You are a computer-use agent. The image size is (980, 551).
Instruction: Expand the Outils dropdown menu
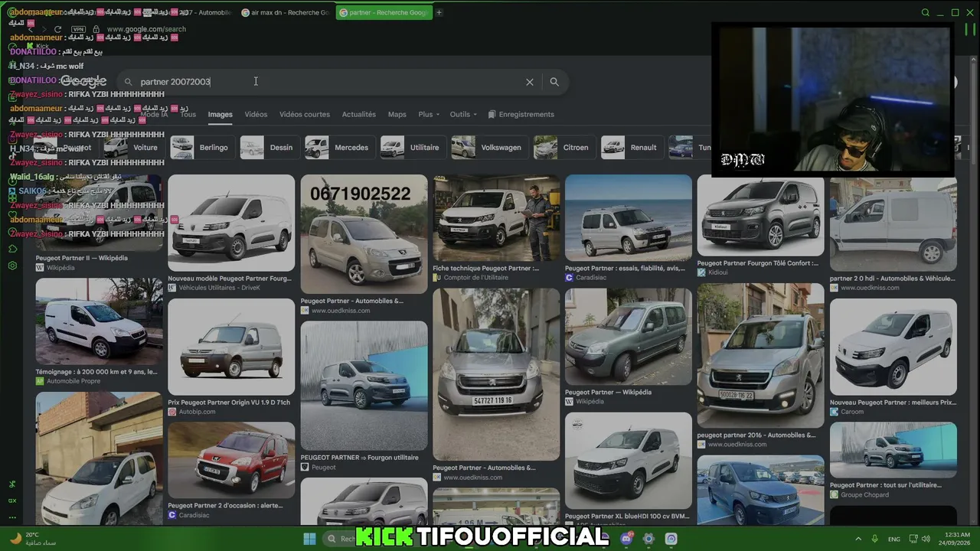coord(463,114)
